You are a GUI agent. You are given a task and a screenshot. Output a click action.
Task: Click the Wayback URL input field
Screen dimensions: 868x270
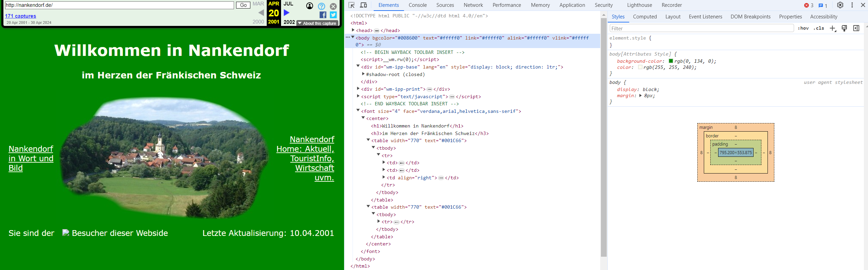119,5
